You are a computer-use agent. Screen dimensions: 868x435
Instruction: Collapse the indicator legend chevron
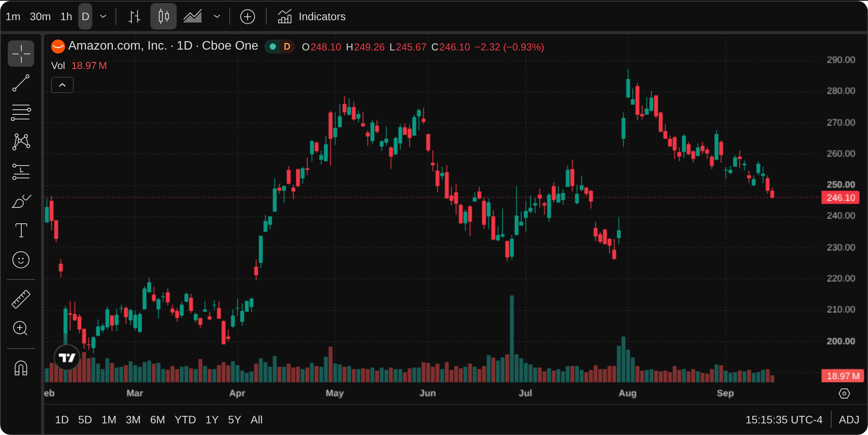pos(62,85)
